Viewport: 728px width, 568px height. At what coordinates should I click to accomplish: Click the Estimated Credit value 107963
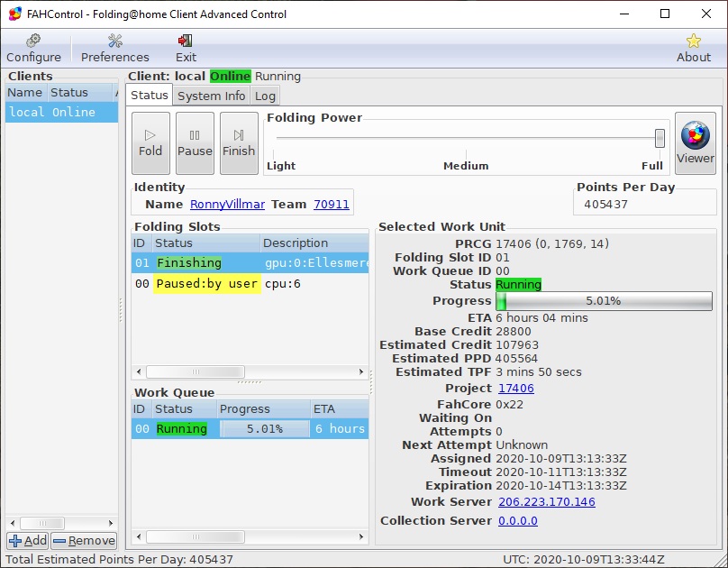click(517, 345)
